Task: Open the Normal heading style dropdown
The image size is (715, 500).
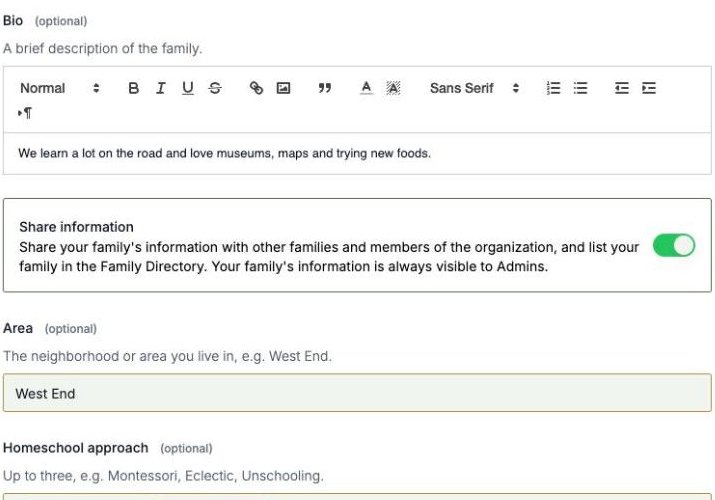Action: pyautogui.click(x=60, y=88)
